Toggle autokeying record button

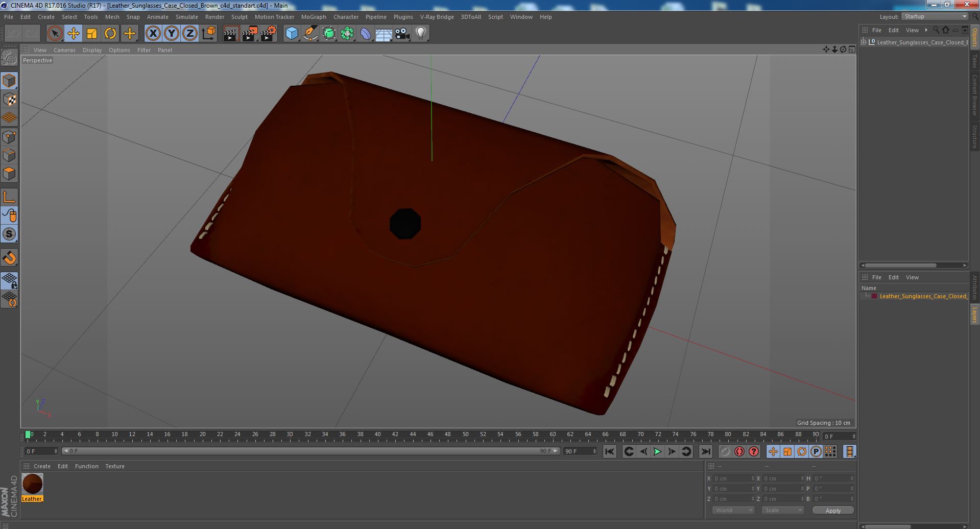pos(739,451)
